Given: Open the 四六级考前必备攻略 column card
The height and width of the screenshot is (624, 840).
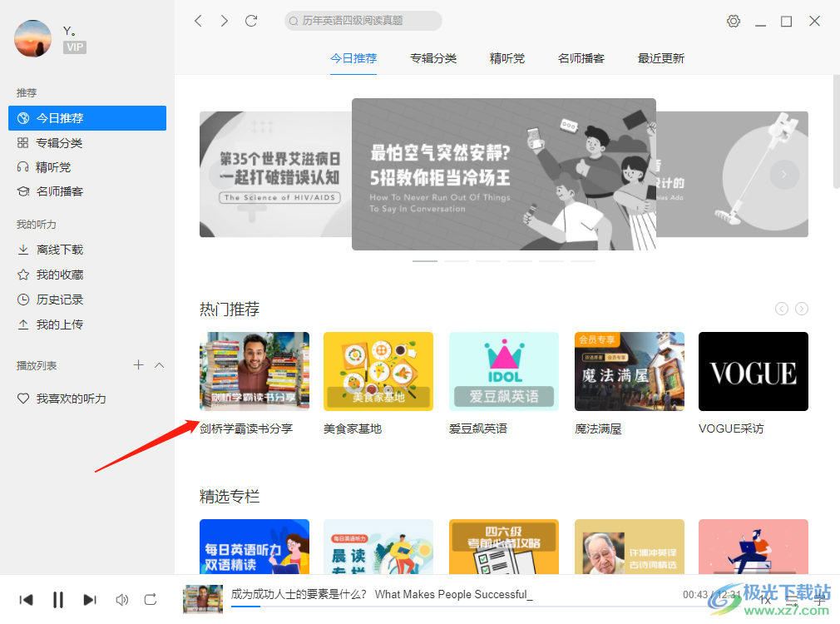Looking at the screenshot, I should point(503,547).
